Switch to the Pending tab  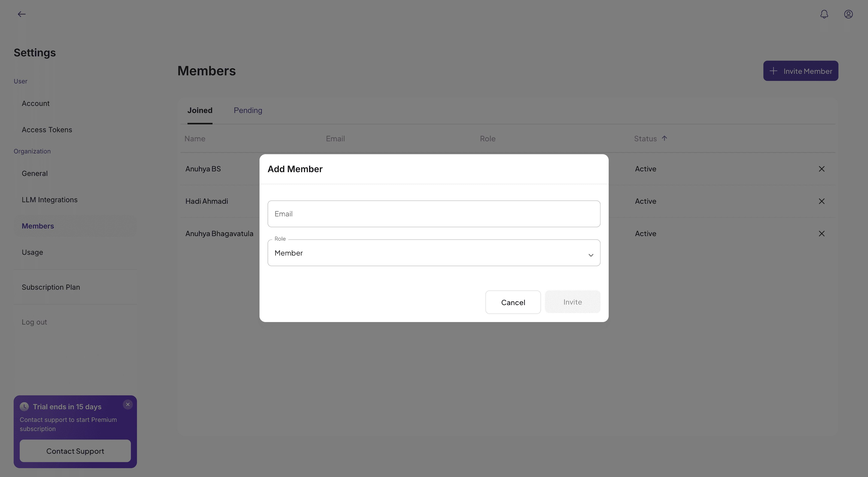248,110
